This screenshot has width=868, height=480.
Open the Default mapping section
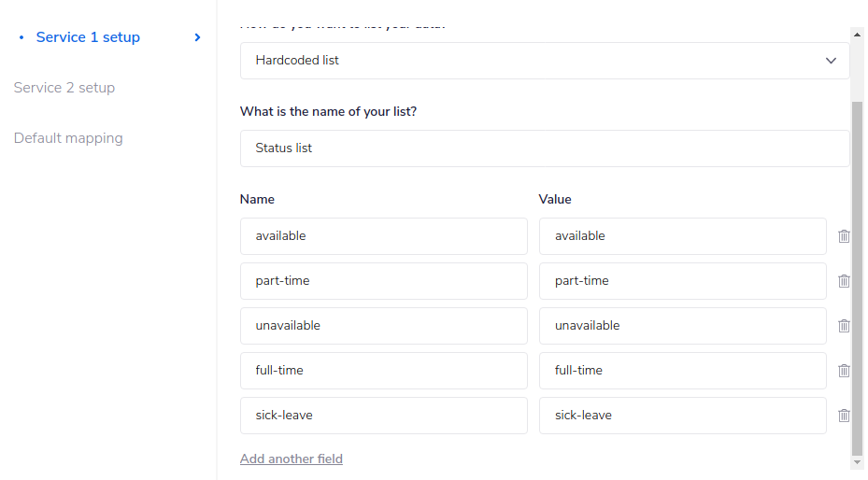(68, 138)
